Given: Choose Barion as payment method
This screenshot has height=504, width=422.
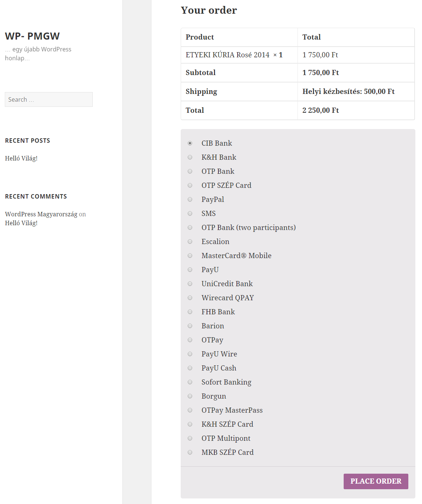Looking at the screenshot, I should pyautogui.click(x=190, y=326).
